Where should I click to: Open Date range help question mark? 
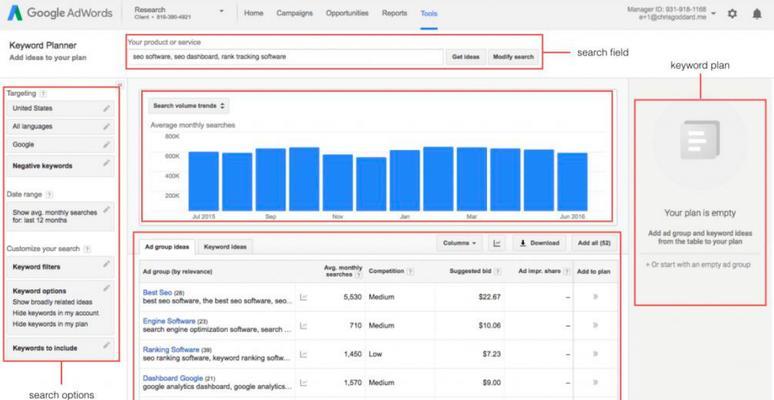[x=49, y=195]
